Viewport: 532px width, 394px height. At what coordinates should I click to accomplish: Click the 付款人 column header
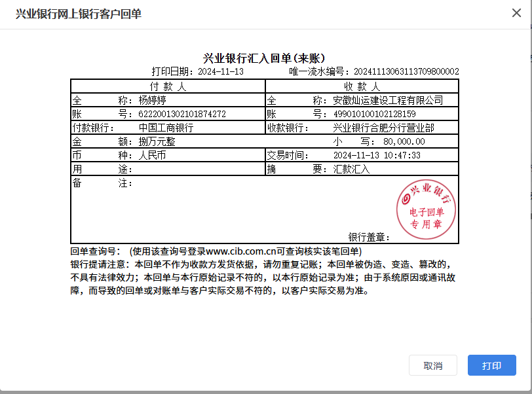tap(168, 86)
